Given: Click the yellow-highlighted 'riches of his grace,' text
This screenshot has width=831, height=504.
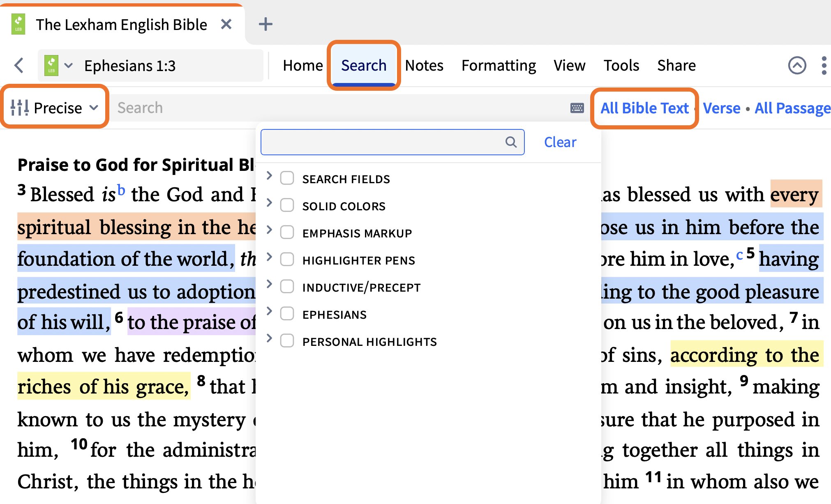Looking at the screenshot, I should 104,386.
